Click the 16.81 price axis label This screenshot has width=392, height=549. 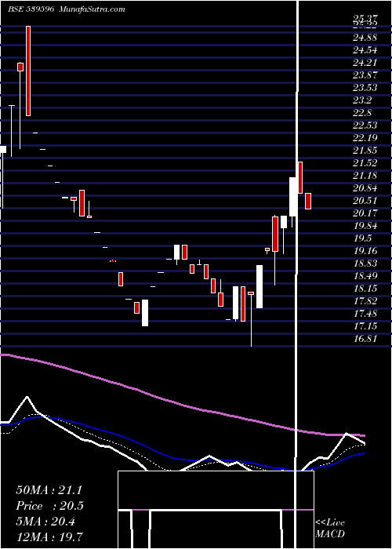pyautogui.click(x=365, y=339)
